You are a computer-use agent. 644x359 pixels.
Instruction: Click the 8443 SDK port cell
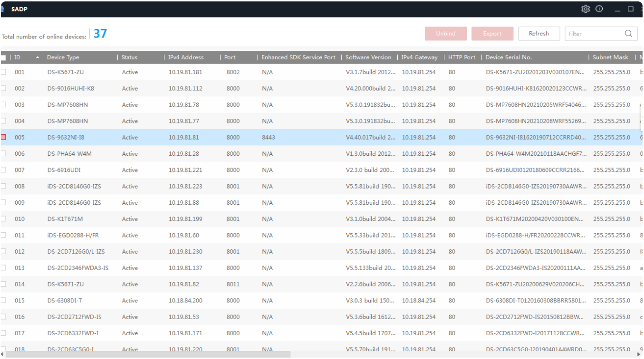pyautogui.click(x=268, y=137)
